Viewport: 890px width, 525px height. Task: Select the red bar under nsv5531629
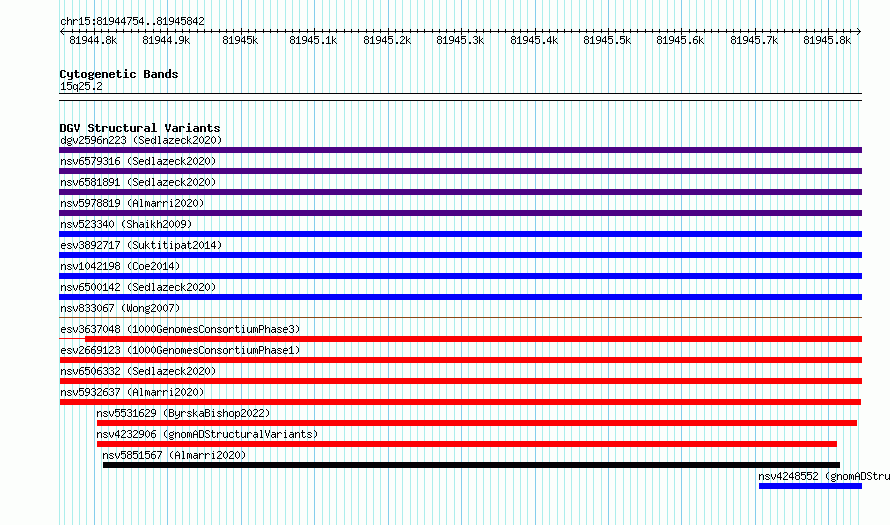pyautogui.click(x=477, y=423)
